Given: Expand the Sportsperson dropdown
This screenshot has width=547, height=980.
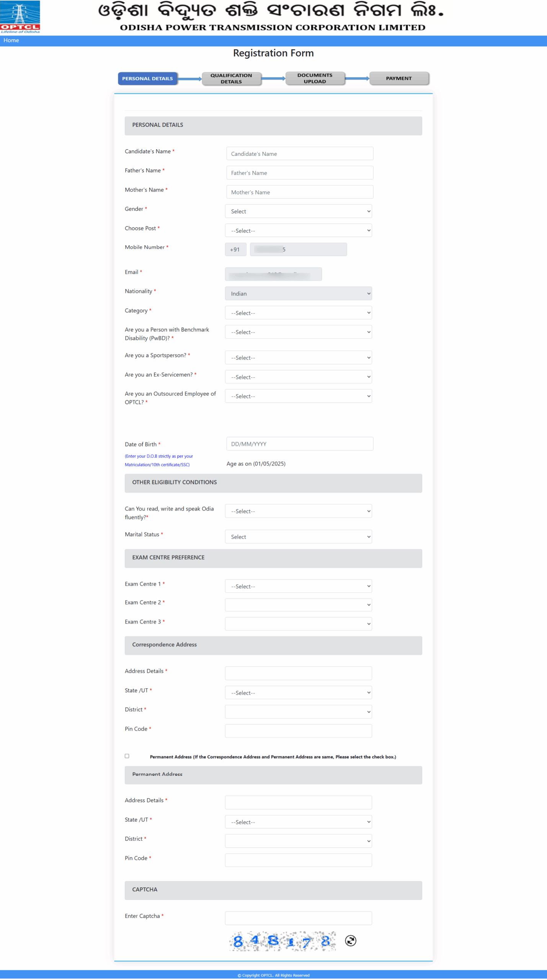Looking at the screenshot, I should [298, 358].
